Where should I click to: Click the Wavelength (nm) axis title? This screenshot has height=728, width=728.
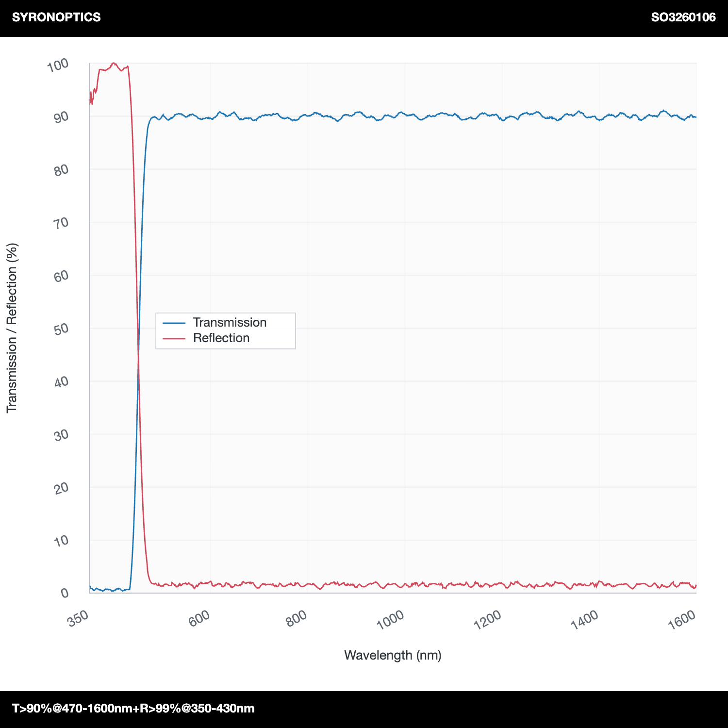[393, 655]
